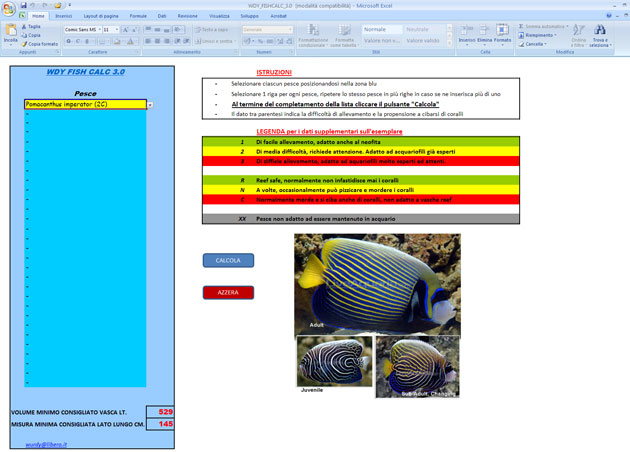Select the 145 lato lungo value cell
630x452 pixels.
[160, 424]
